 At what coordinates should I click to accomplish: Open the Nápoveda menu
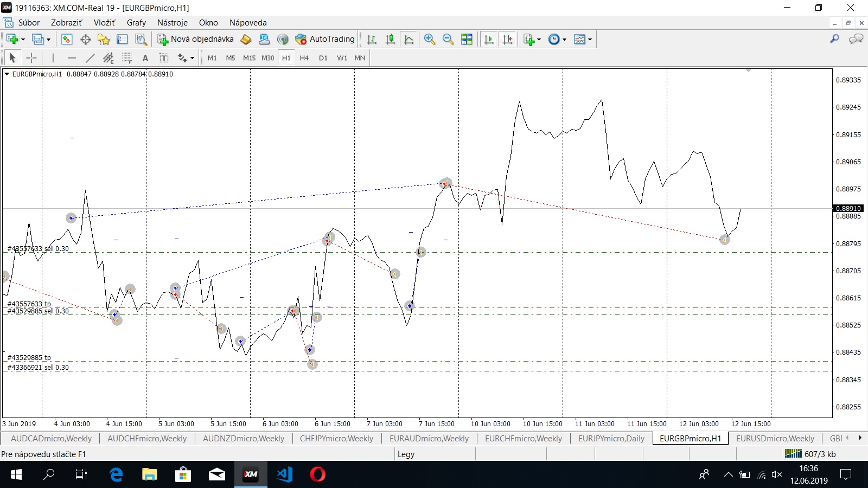pos(248,23)
